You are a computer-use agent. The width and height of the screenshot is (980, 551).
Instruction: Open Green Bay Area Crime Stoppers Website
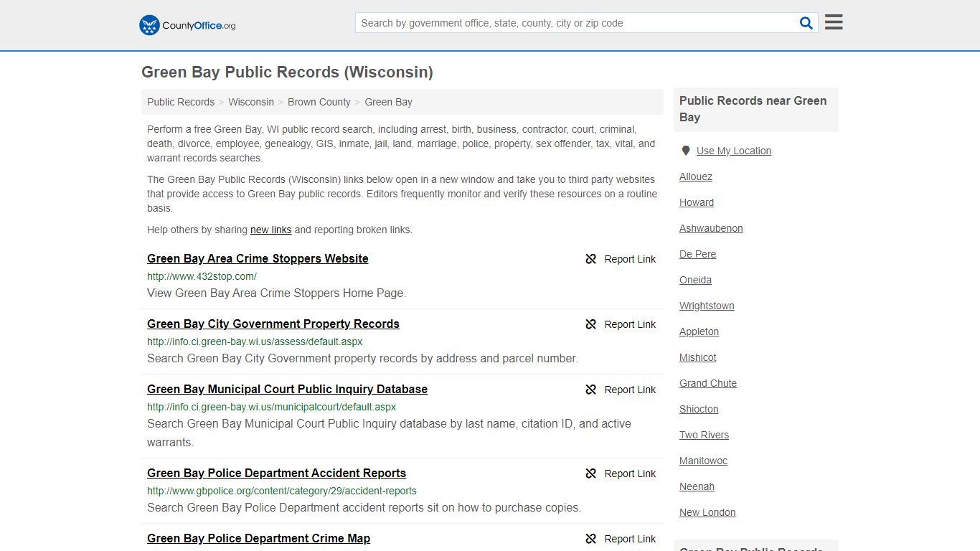pos(258,258)
